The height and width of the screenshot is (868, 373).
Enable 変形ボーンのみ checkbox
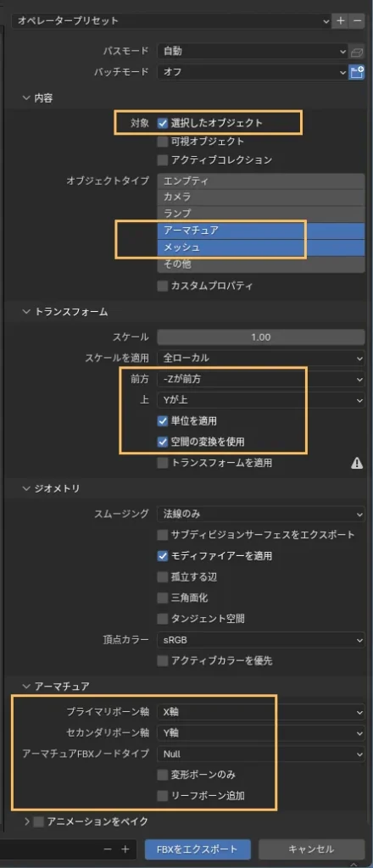(162, 775)
